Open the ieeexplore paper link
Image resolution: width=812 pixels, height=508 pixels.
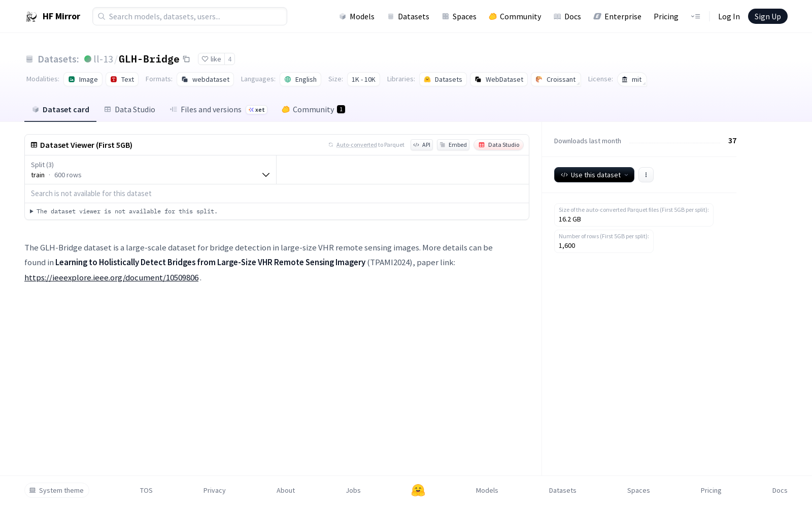pos(112,277)
